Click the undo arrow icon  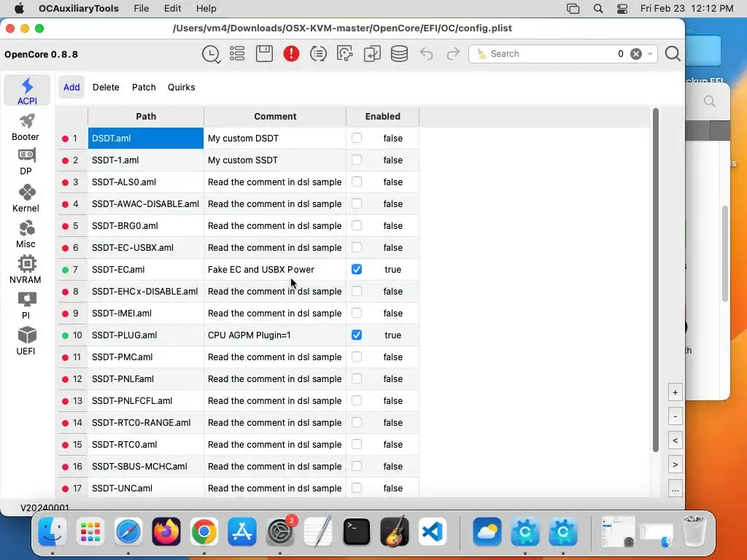click(426, 54)
